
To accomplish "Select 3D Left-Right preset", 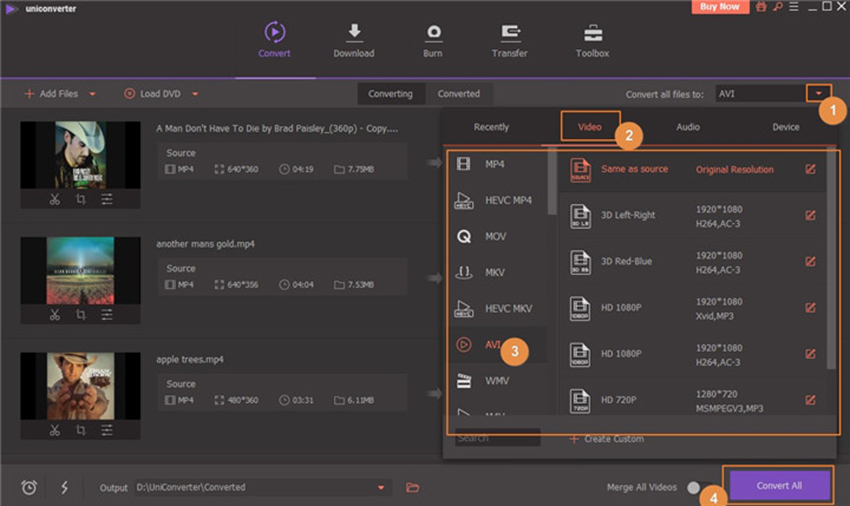I will (692, 216).
